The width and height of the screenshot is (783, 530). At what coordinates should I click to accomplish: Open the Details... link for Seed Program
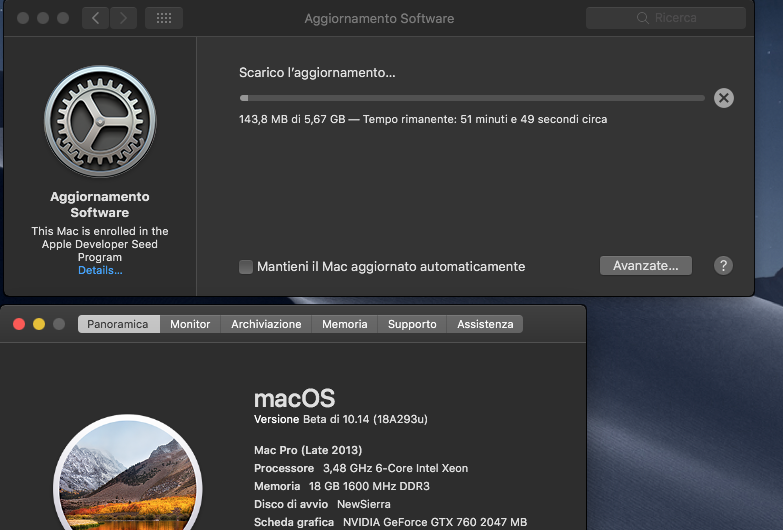(100, 270)
